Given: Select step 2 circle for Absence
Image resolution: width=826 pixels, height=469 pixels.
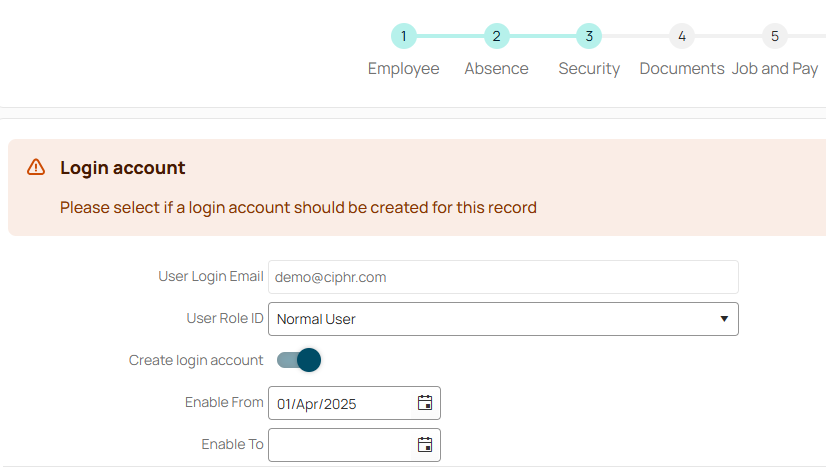Looking at the screenshot, I should 496,36.
